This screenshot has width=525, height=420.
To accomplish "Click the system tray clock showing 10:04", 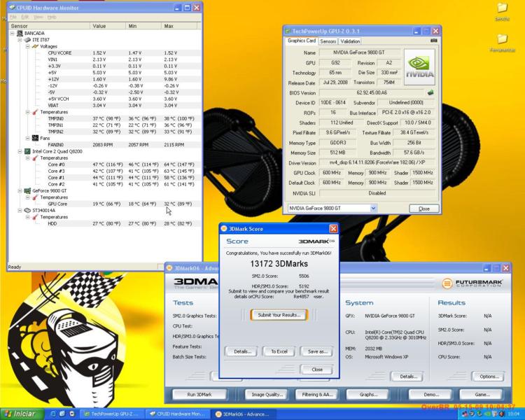I will pyautogui.click(x=513, y=414).
